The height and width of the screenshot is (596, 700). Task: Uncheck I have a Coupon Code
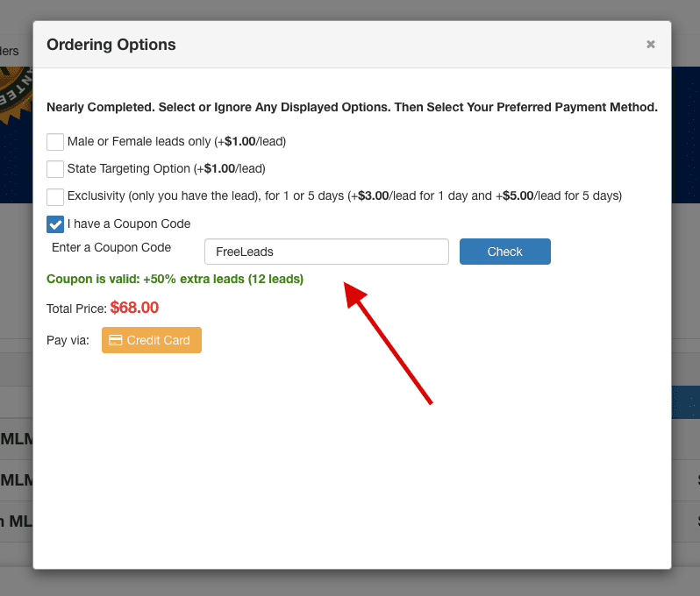(x=55, y=224)
